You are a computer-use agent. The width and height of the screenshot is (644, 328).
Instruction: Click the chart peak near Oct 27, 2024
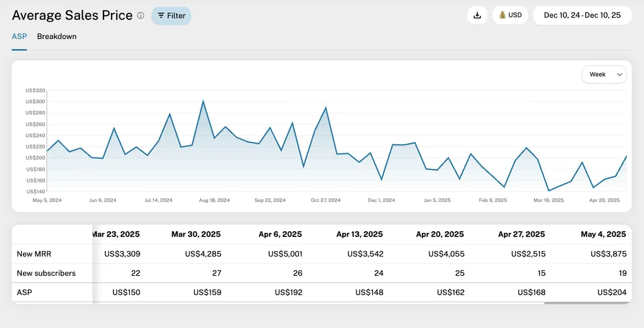click(326, 108)
